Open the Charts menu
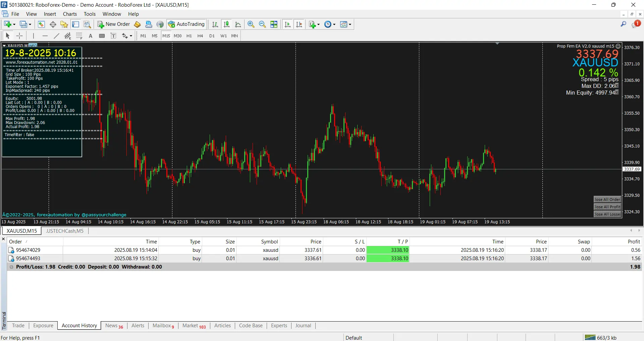The height and width of the screenshot is (341, 644). point(70,14)
